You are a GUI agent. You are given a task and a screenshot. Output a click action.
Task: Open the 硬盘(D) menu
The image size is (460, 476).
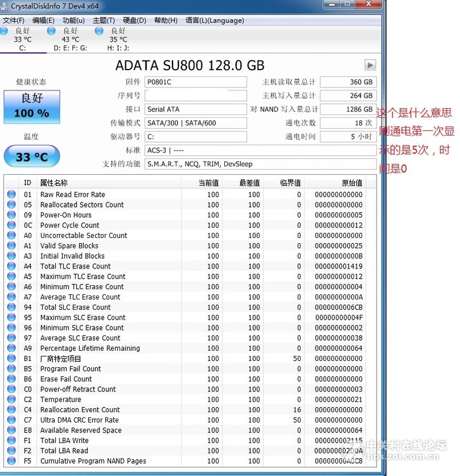[x=135, y=20]
